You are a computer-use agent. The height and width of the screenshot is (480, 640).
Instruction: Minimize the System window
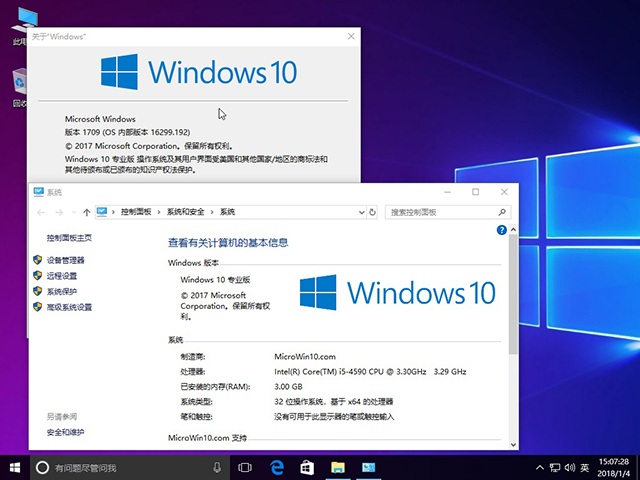point(448,192)
